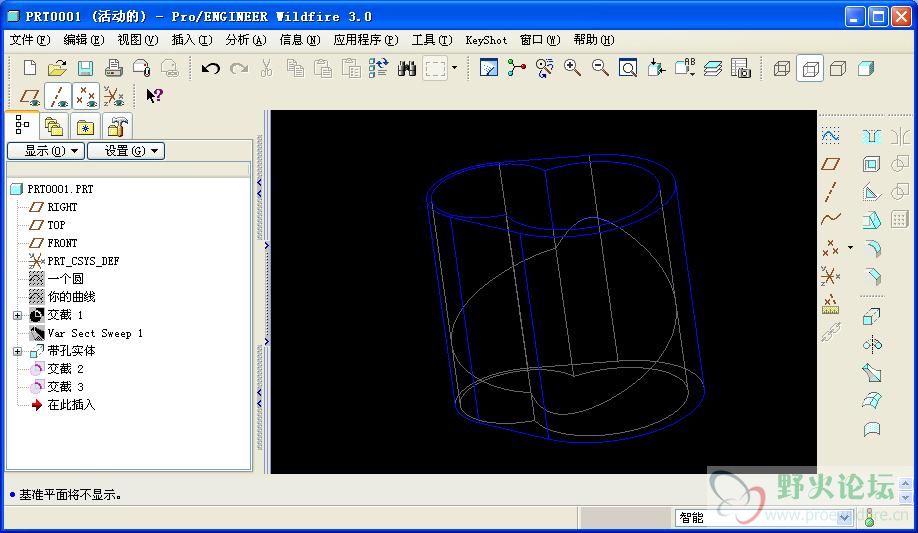Open the layers icon in the toolbar

tap(713, 68)
